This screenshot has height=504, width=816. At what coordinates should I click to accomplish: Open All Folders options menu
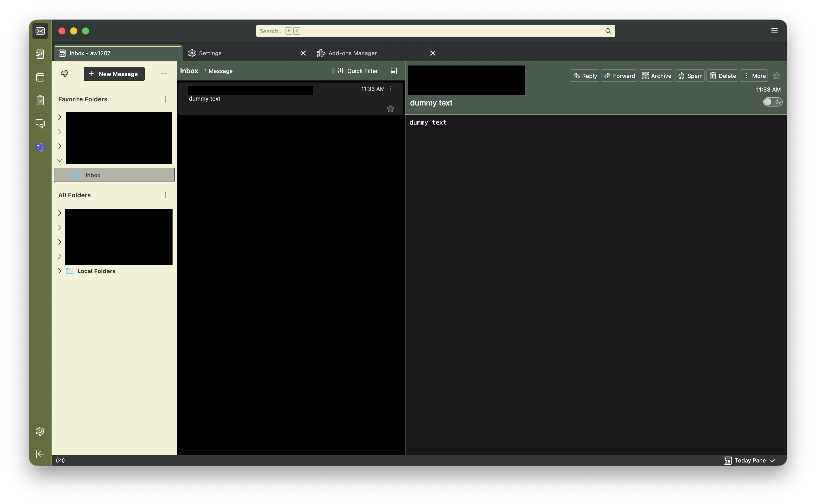pyautogui.click(x=165, y=195)
